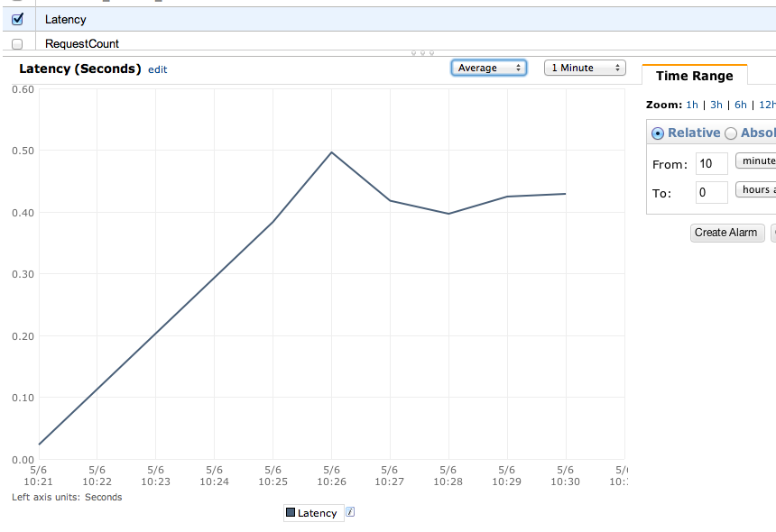Zoom to 1h time range

pyautogui.click(x=692, y=105)
